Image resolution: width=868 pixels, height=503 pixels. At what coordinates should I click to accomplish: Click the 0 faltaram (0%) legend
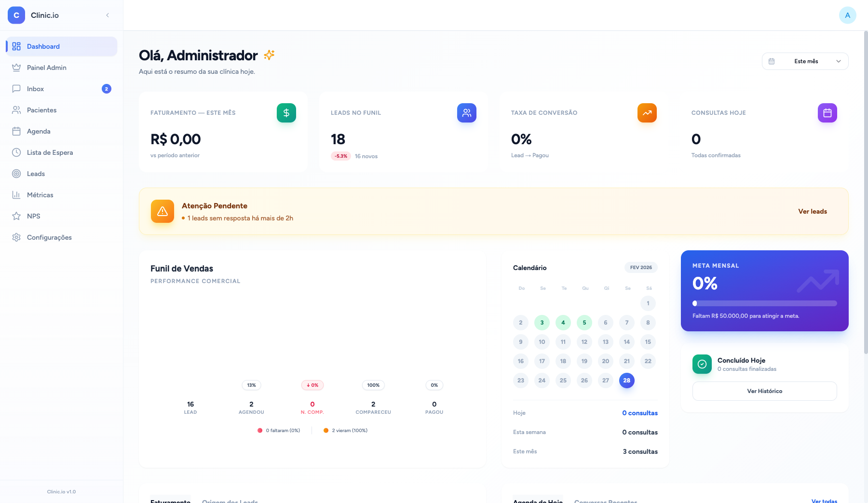coord(279,430)
